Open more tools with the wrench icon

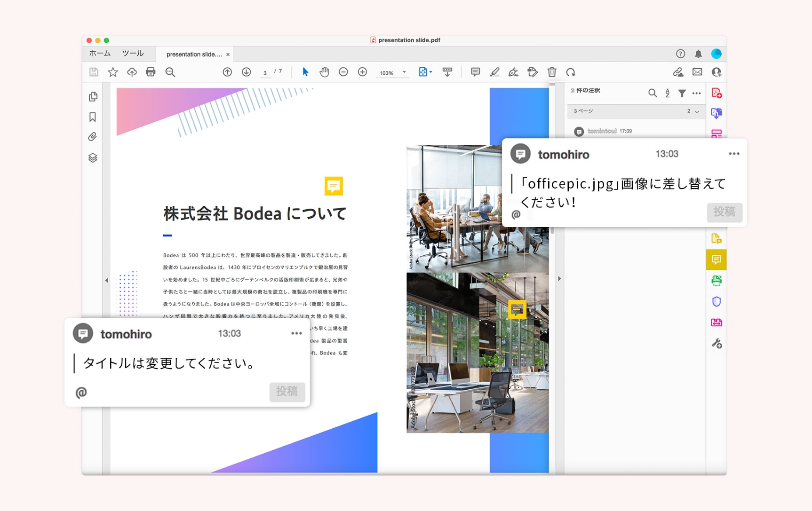tap(716, 344)
